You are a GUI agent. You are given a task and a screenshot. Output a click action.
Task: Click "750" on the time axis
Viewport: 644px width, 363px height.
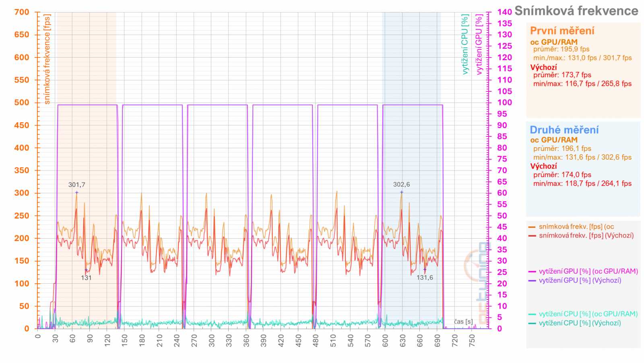click(x=472, y=340)
